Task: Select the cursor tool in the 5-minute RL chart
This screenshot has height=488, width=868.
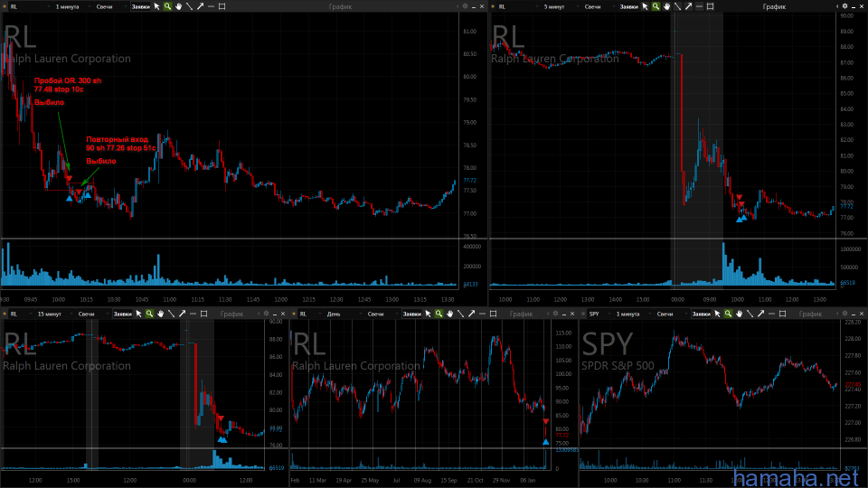Action: pyautogui.click(x=645, y=6)
